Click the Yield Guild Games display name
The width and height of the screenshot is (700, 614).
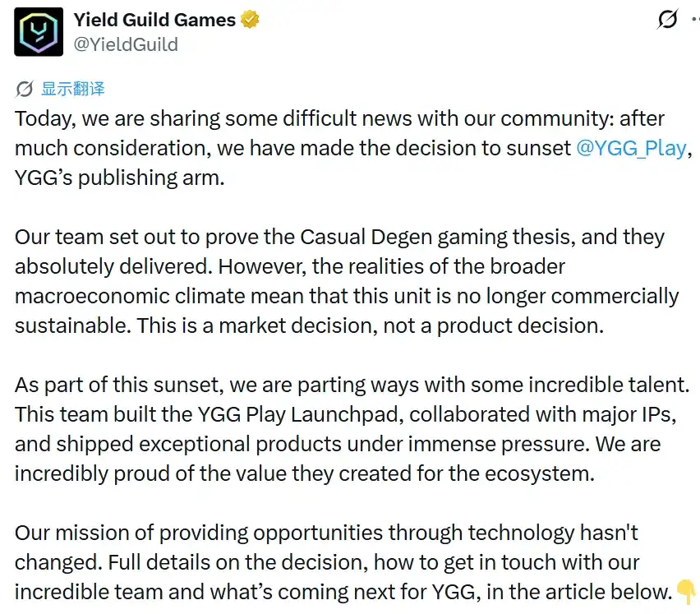pos(154,20)
